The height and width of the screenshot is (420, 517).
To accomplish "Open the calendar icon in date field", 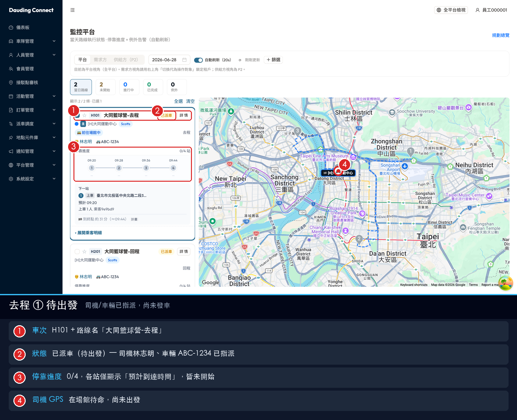I will click(184, 60).
